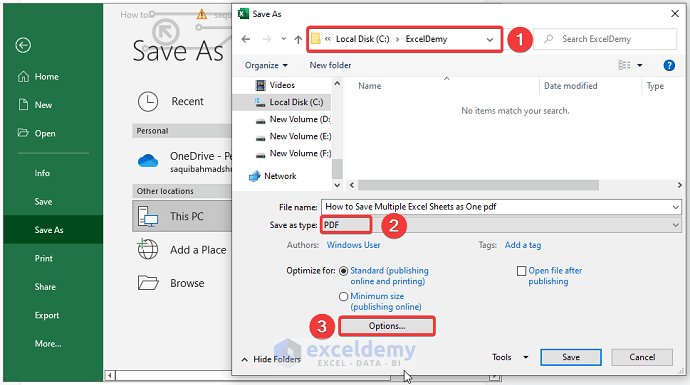The image size is (690, 385).
Task: Close the Save As dialog
Action: (675, 14)
